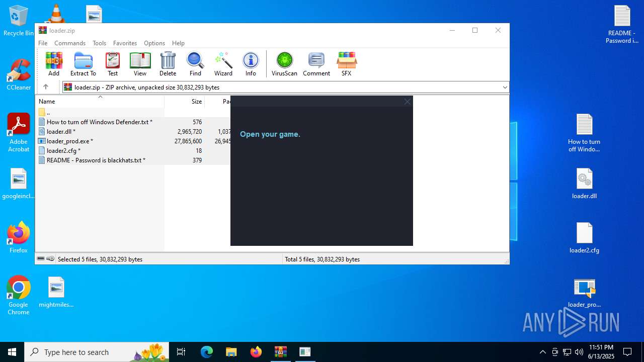Sort file list by Name column
This screenshot has height=362, width=644.
click(100, 102)
